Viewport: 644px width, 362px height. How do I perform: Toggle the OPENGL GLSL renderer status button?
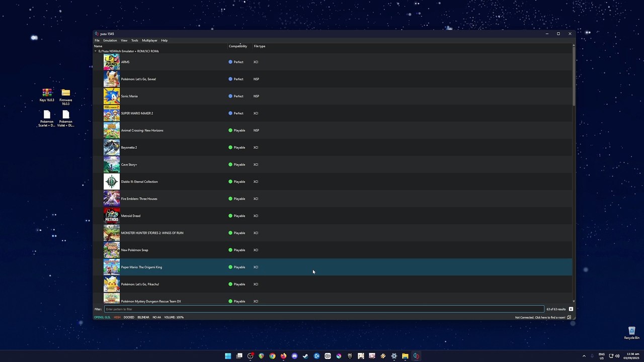click(x=102, y=317)
